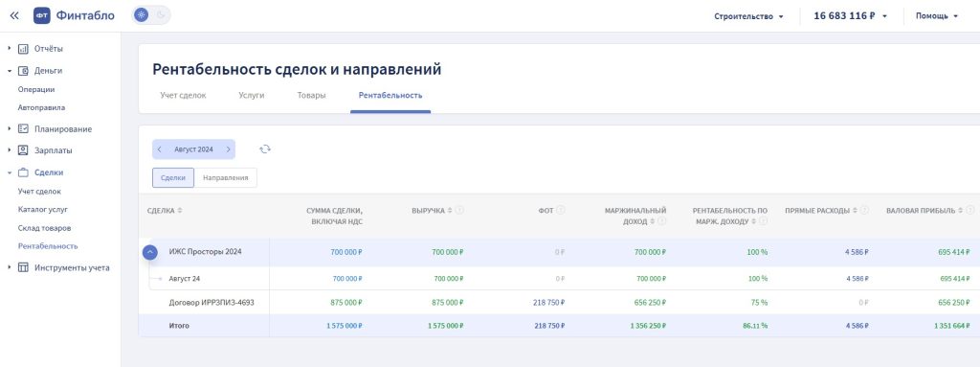The width and height of the screenshot is (980, 367).
Task: Click the Итого row label
Action: [x=179, y=327]
